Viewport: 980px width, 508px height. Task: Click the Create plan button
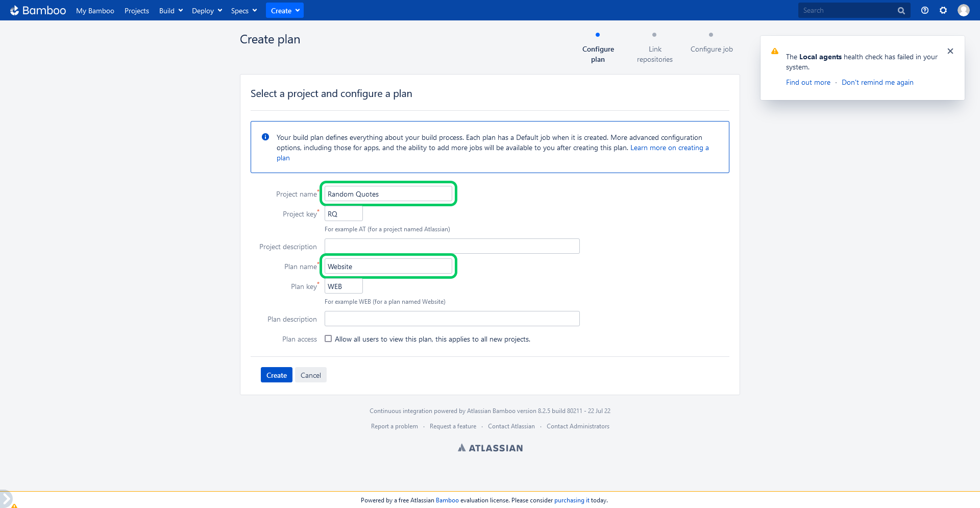click(277, 375)
